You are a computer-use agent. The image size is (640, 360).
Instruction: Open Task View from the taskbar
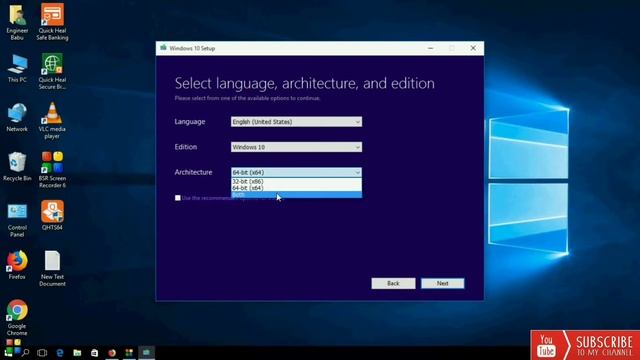(42, 353)
